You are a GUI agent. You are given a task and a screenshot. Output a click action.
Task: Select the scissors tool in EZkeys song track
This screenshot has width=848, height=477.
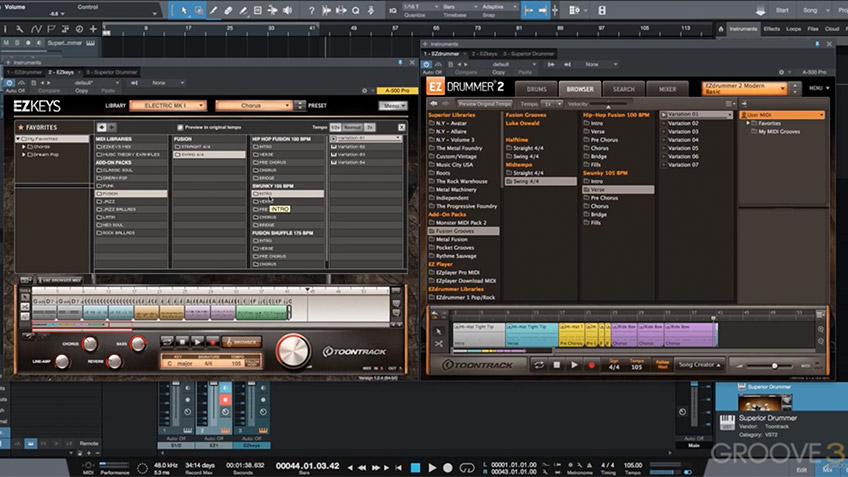pyautogui.click(x=25, y=307)
